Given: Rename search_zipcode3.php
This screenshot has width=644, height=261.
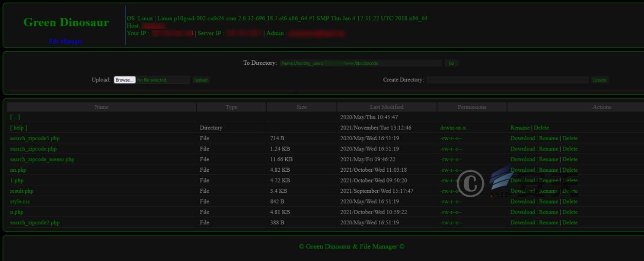Looking at the screenshot, I should coord(548,138).
